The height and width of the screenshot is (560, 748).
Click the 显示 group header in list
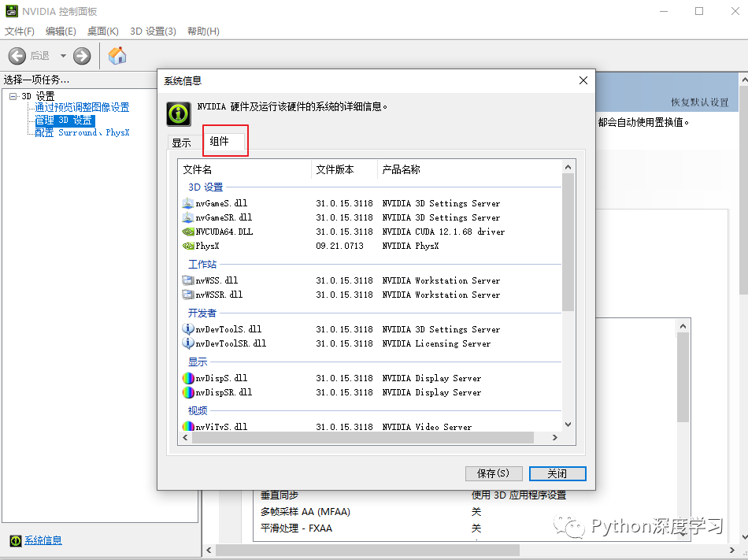198,362
